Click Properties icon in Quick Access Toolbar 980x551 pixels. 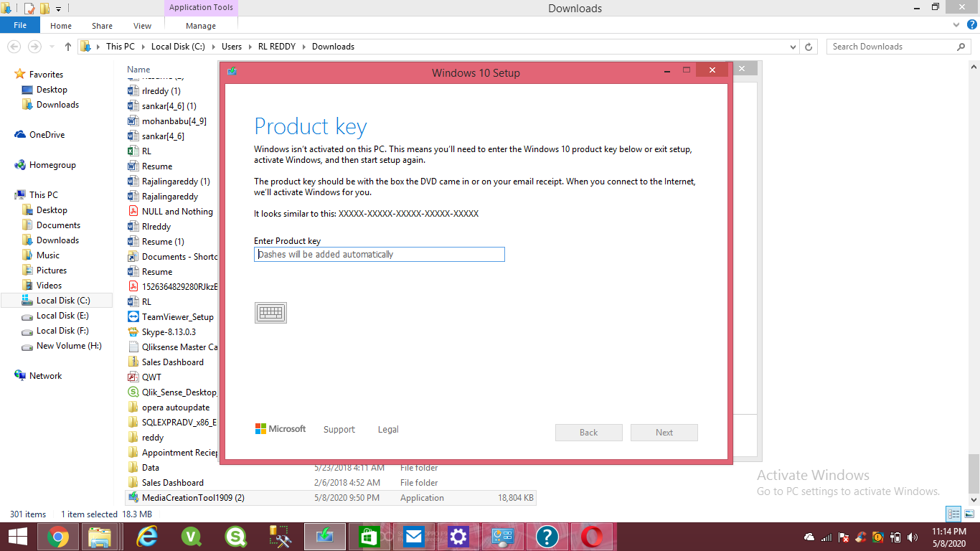29,9
